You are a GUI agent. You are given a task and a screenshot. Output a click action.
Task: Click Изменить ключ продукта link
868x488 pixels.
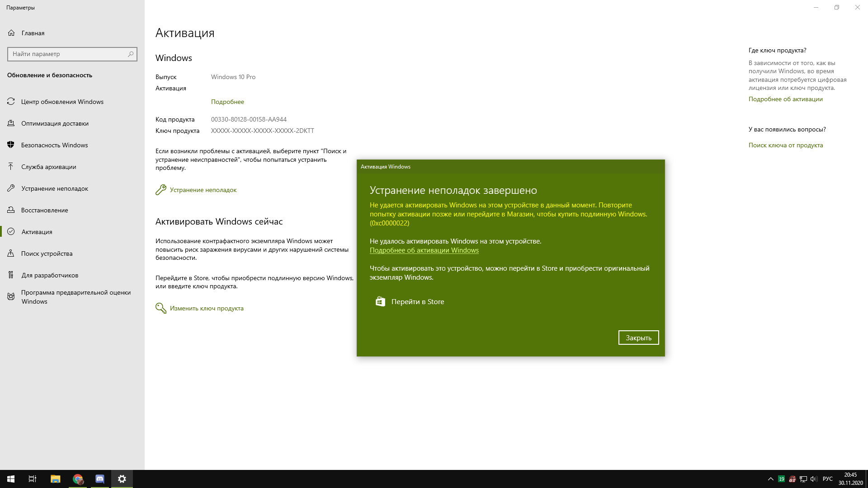[207, 308]
